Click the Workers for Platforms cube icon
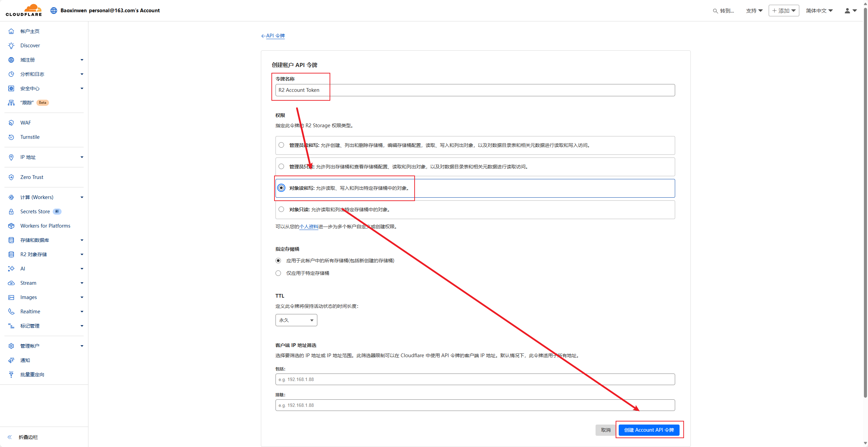 [11, 226]
